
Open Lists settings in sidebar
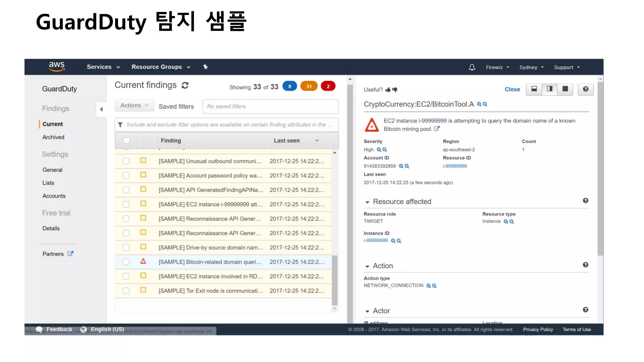[x=48, y=183]
